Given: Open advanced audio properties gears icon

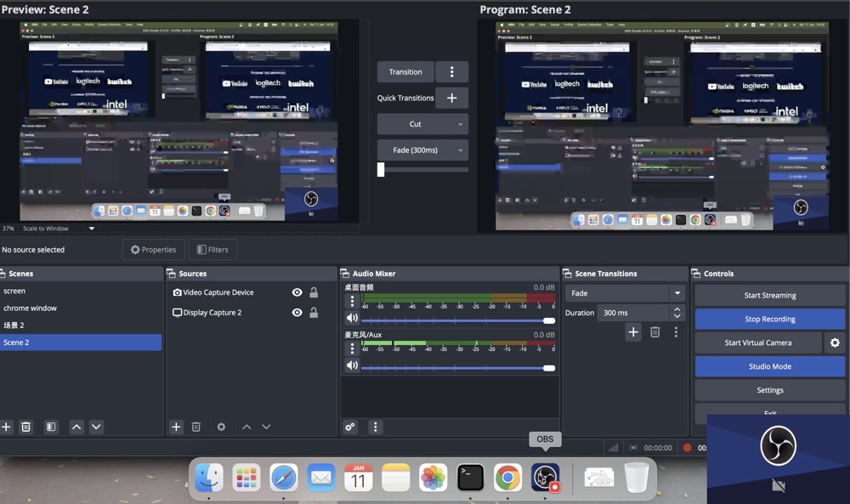Looking at the screenshot, I should point(350,427).
